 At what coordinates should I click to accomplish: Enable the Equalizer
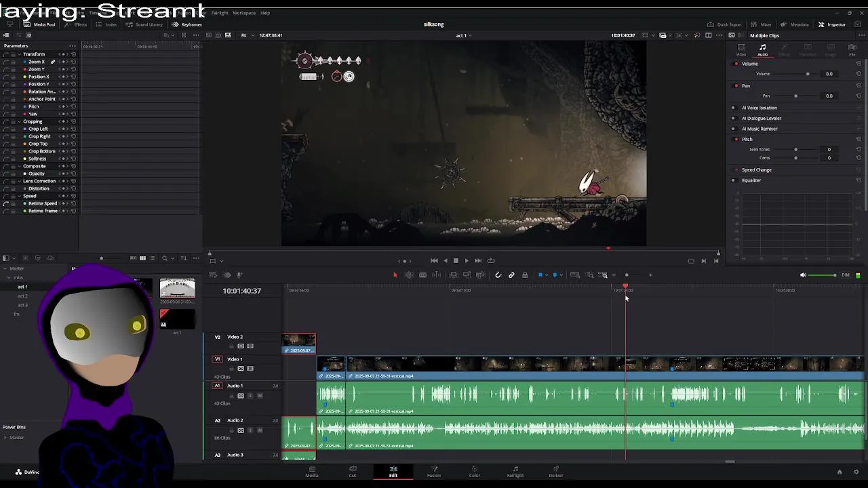pyautogui.click(x=733, y=180)
